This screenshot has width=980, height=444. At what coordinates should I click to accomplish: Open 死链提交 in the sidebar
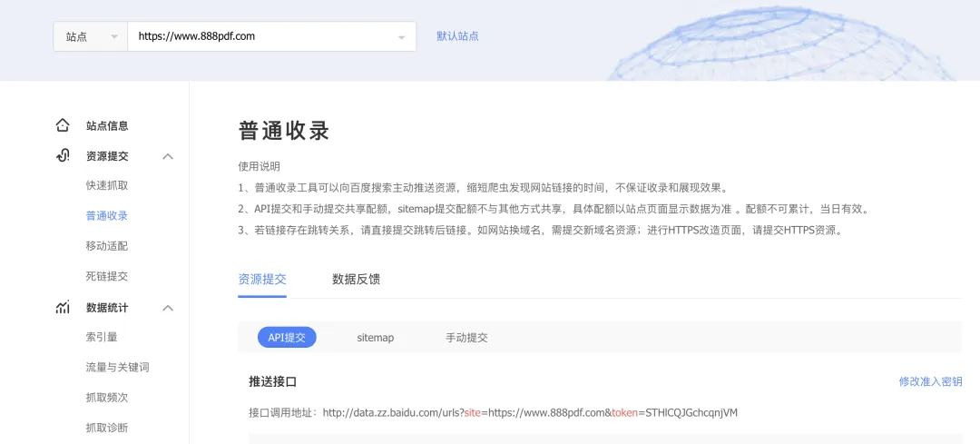(x=107, y=276)
